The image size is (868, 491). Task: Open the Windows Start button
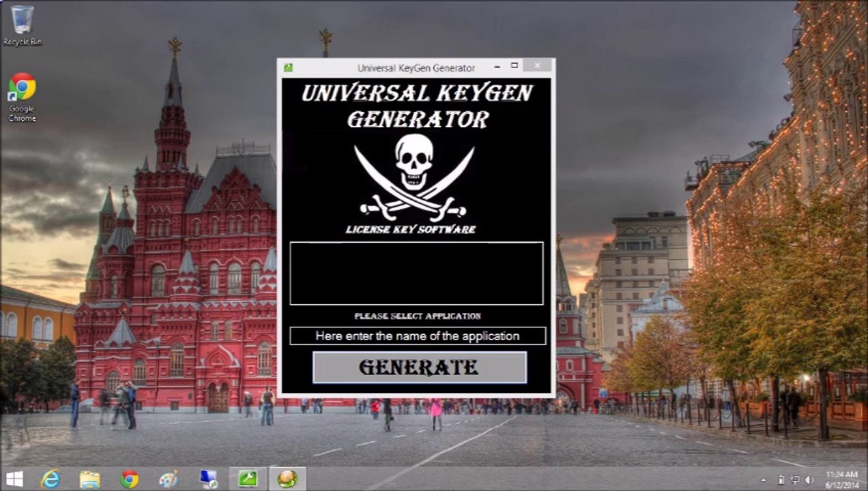pyautogui.click(x=14, y=479)
